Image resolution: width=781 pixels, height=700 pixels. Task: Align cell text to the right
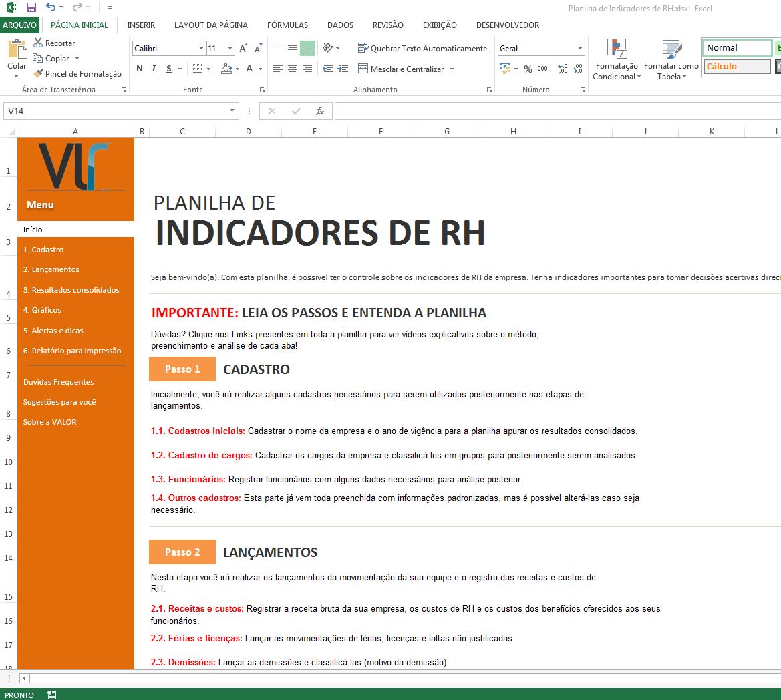(x=307, y=69)
